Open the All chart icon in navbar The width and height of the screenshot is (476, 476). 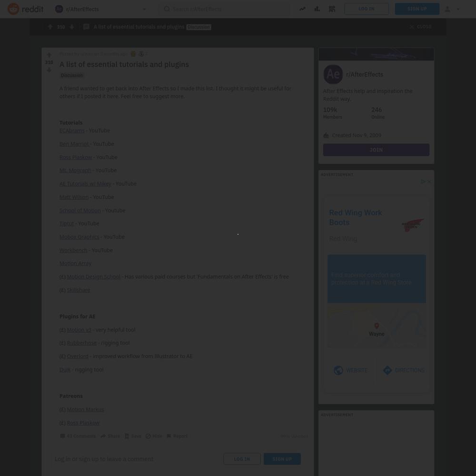tap(317, 9)
